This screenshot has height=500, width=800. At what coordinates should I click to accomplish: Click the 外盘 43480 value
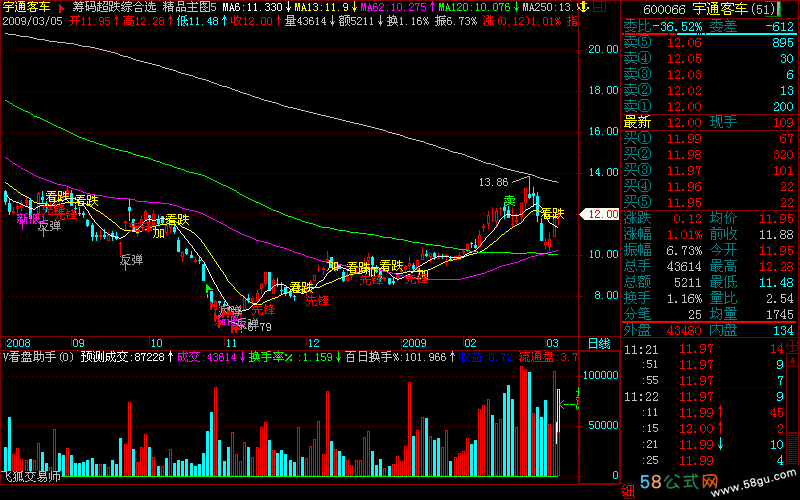point(684,331)
